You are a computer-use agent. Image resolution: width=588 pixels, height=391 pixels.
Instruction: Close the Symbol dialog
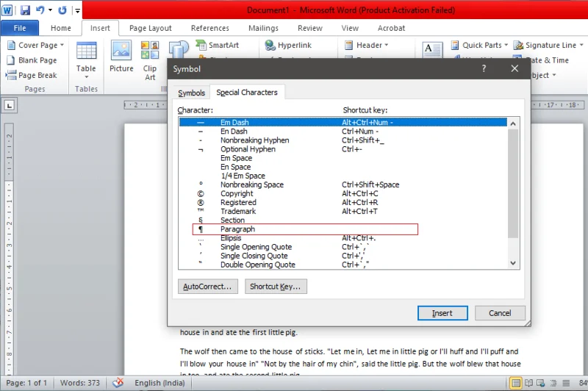coord(514,68)
